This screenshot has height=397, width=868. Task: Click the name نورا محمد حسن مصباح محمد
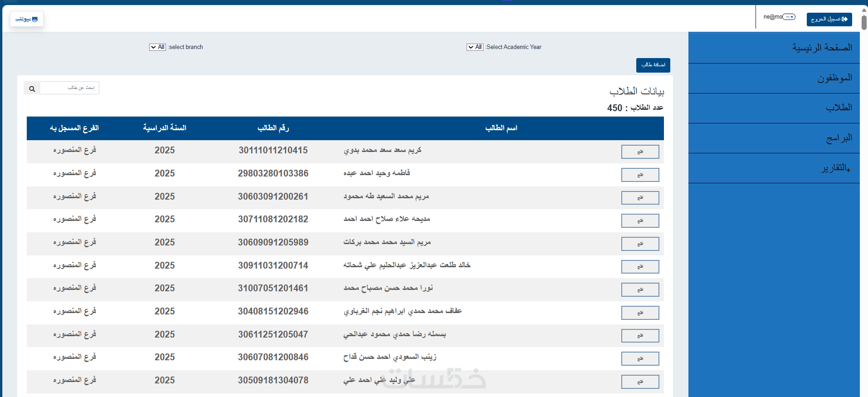pyautogui.click(x=388, y=288)
